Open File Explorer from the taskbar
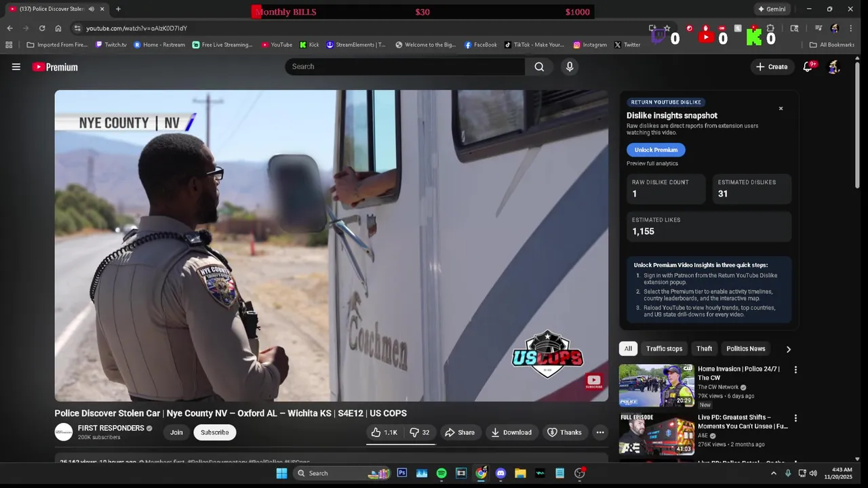Viewport: 868px width, 488px height. pyautogui.click(x=520, y=473)
